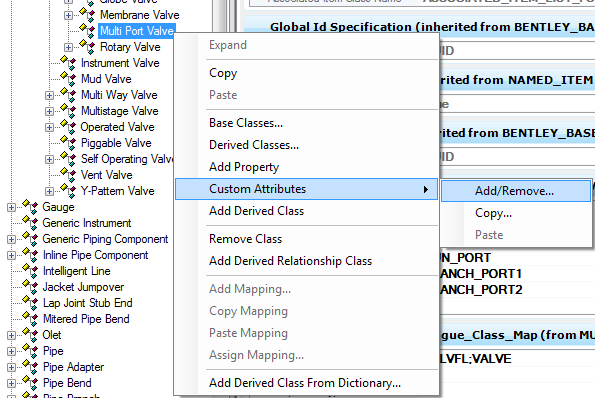
Task: Click the Intelligent Line class icon
Action: click(30, 271)
